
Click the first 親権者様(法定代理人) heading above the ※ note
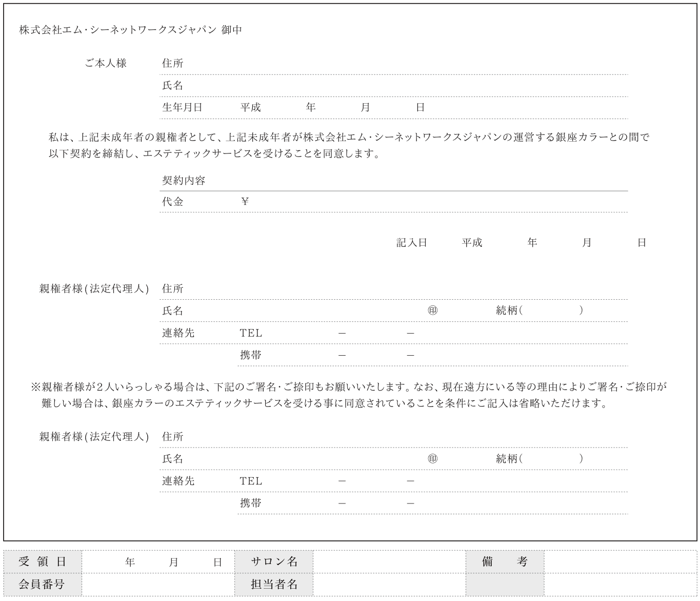tap(94, 289)
